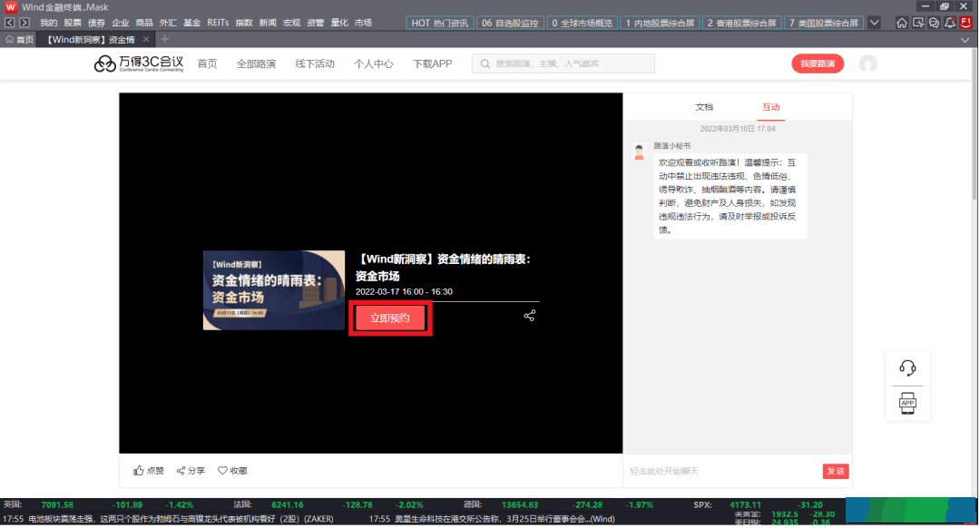The height and width of the screenshot is (528, 980).
Task: Open the Wind terminal home icon in the top-right toolbar
Action: pyautogui.click(x=901, y=23)
